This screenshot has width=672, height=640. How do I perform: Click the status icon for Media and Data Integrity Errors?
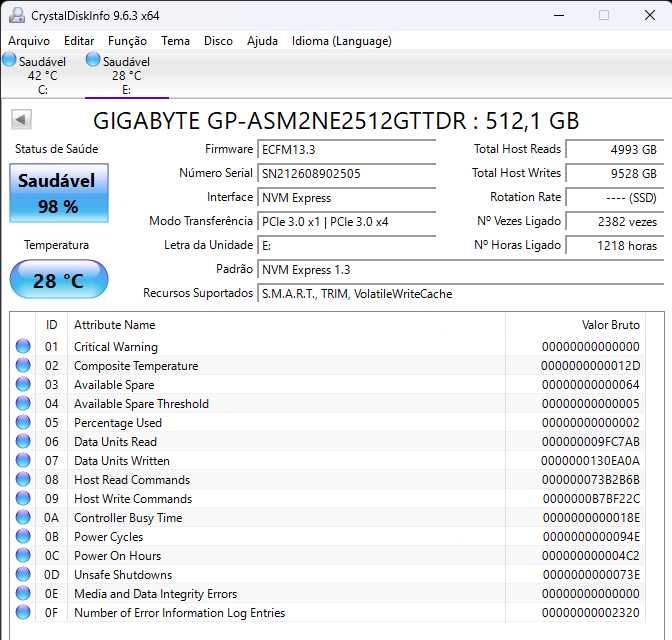[23, 593]
